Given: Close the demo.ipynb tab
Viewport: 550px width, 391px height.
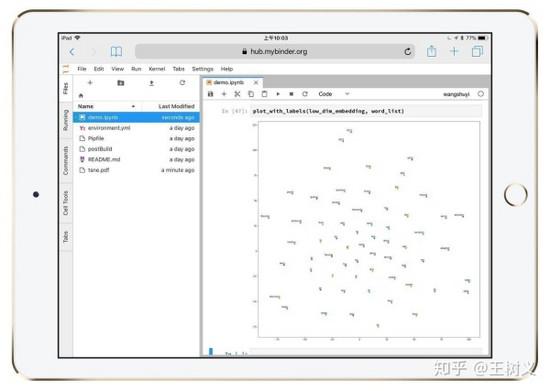Looking at the screenshot, I should [x=256, y=82].
